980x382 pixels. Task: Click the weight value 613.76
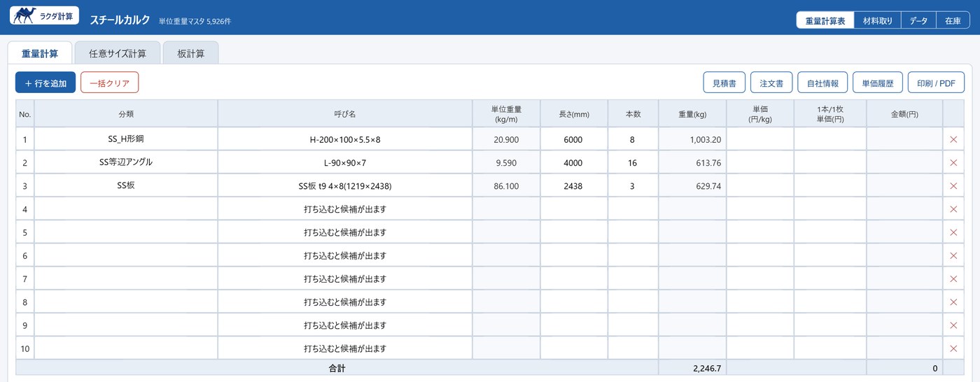pos(692,163)
